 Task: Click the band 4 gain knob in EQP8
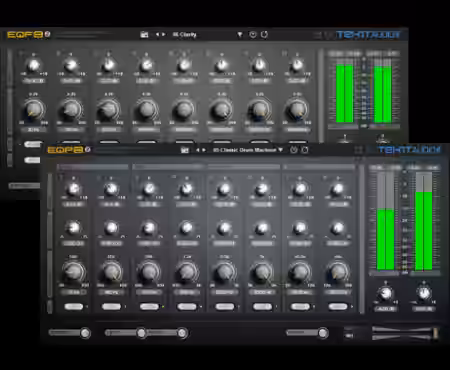(x=187, y=189)
